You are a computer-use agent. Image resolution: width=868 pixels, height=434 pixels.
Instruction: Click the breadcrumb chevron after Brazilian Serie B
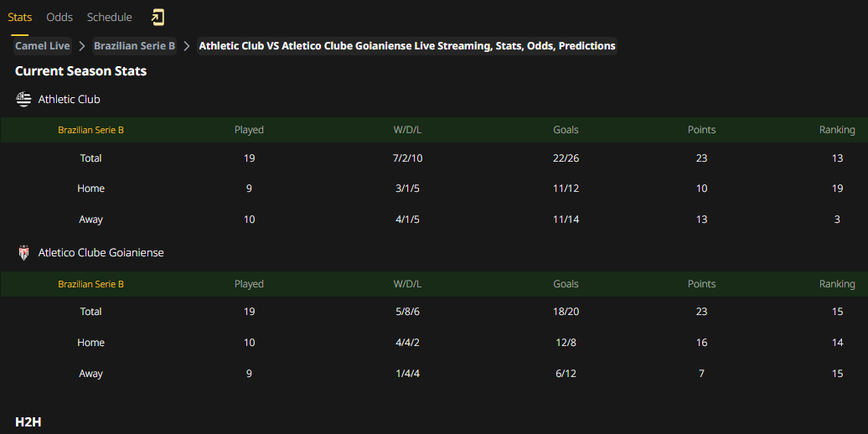tap(187, 46)
